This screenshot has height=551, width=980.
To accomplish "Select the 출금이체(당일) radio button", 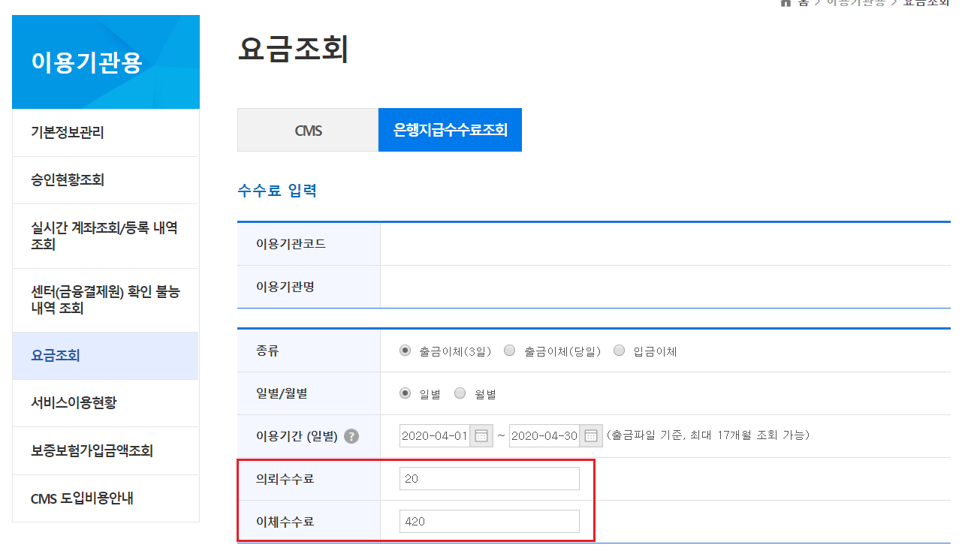I will (x=509, y=350).
